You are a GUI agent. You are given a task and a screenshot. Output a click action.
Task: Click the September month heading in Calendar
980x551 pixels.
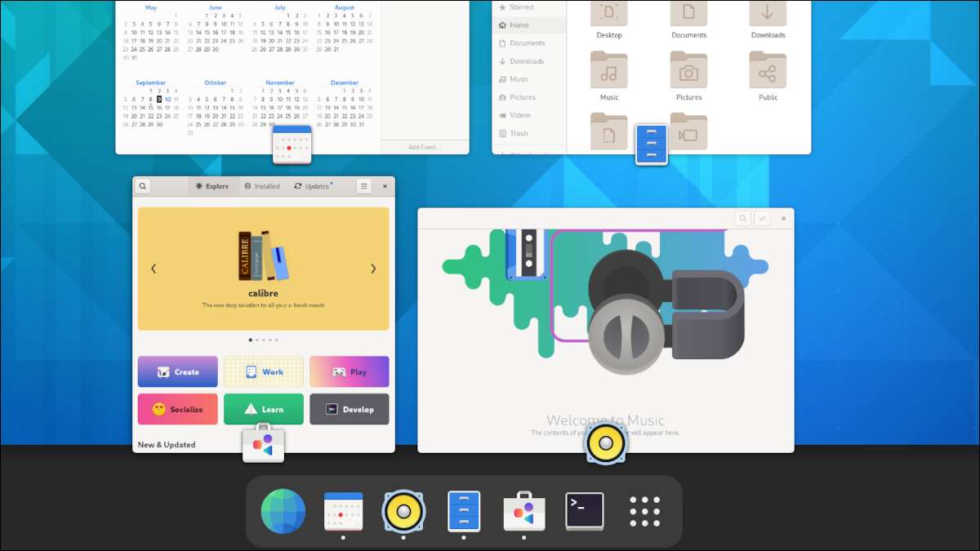[151, 82]
